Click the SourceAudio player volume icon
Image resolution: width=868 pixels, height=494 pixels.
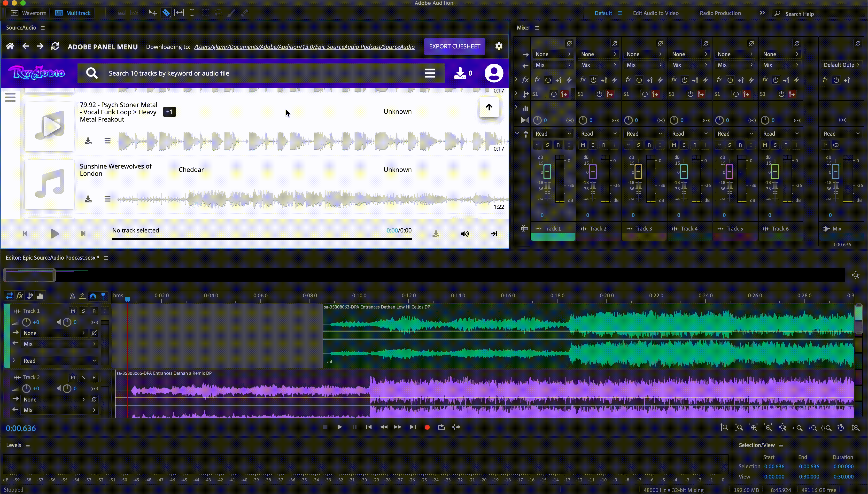click(465, 234)
